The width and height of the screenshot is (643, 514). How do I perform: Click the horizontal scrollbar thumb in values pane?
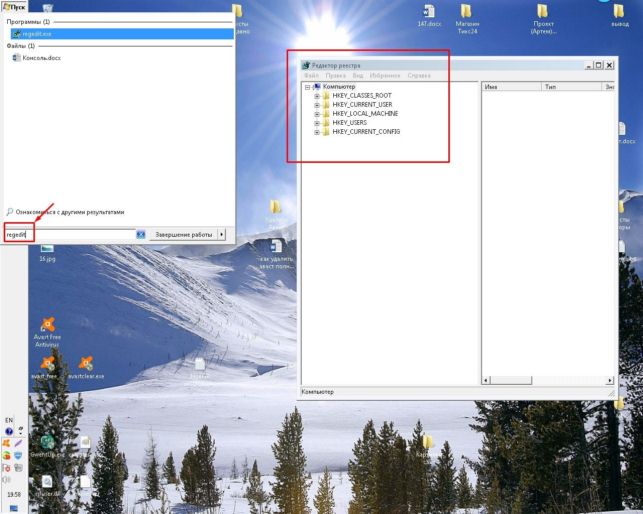(511, 380)
